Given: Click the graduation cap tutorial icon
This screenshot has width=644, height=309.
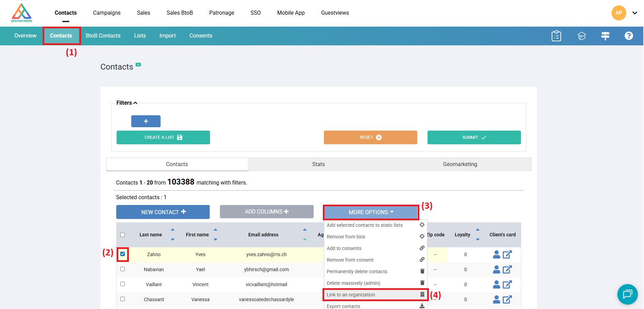Looking at the screenshot, I should pos(581,36).
